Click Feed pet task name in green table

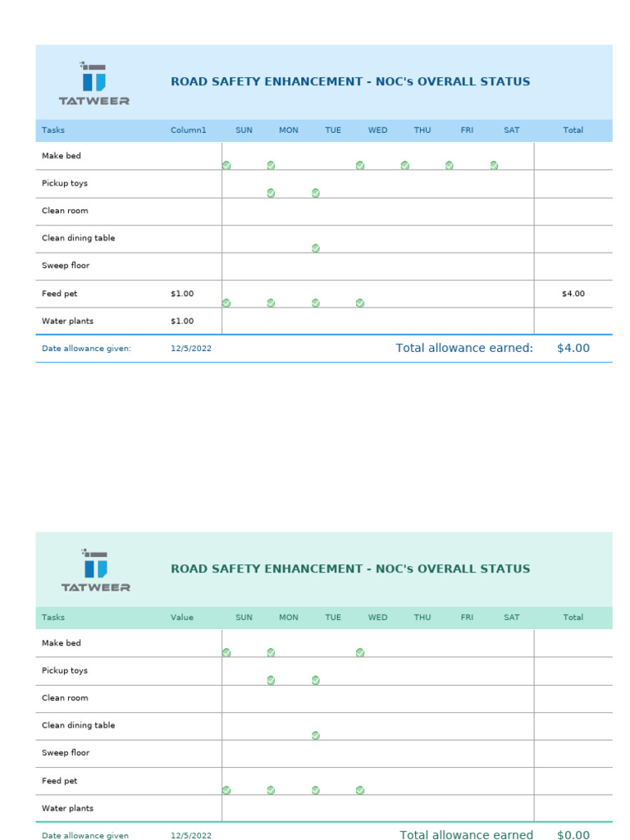coord(59,781)
